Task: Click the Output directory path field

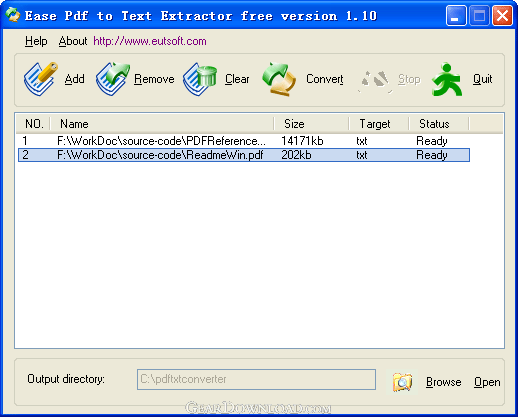Action: [256, 379]
